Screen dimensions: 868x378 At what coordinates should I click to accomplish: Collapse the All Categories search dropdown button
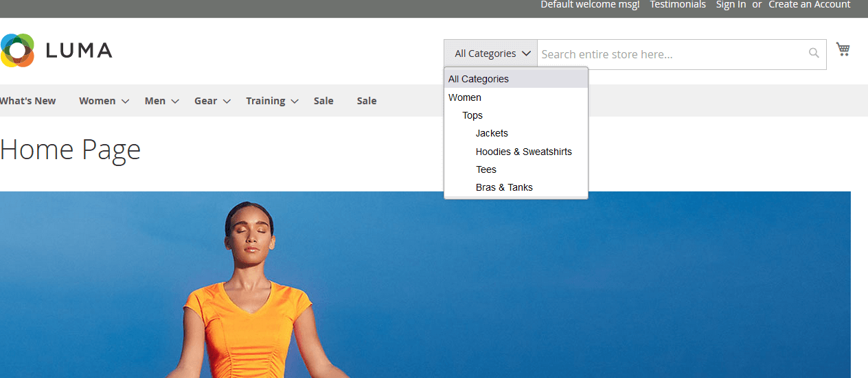(x=490, y=54)
